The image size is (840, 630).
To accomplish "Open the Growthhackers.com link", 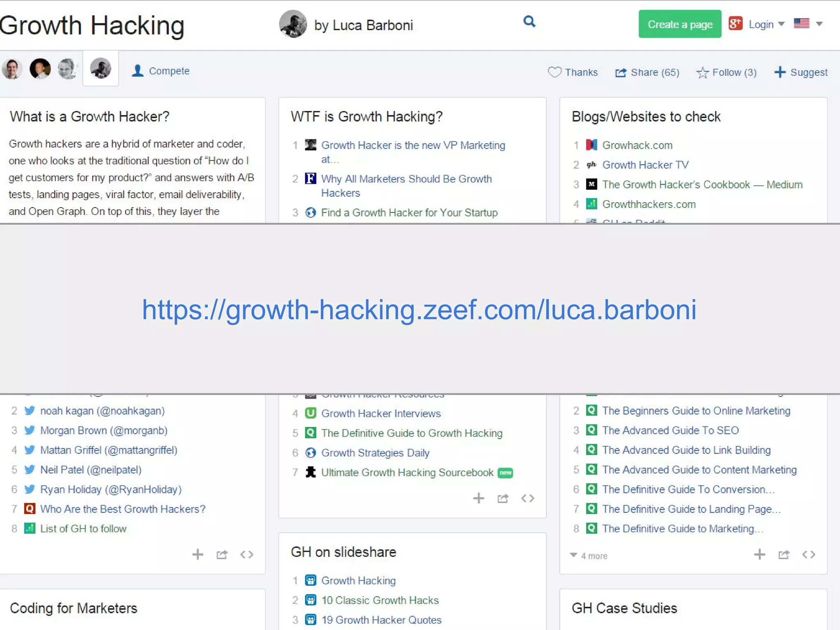I will [x=649, y=204].
